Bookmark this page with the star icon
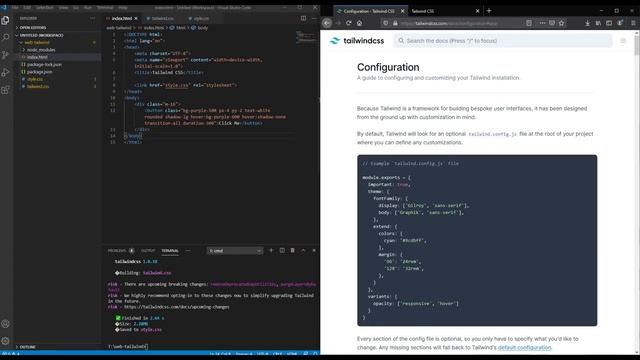This screenshot has height=360, width=640. tap(562, 23)
